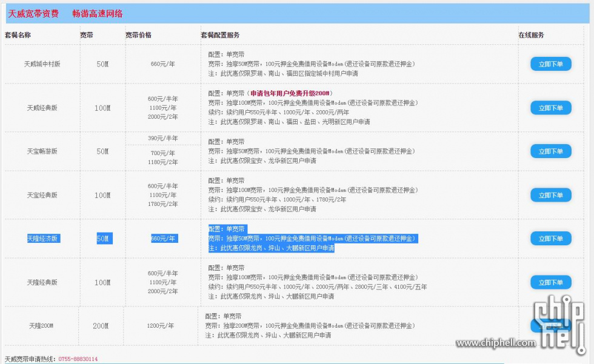Screen dimensions: 594x364
Task: Click the 700元/年 price
Action: tap(163, 153)
